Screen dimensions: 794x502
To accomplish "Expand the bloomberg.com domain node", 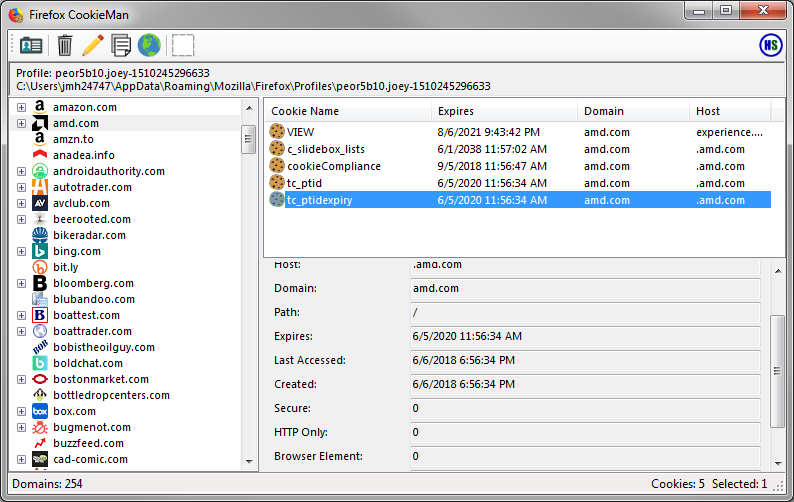I will [21, 283].
